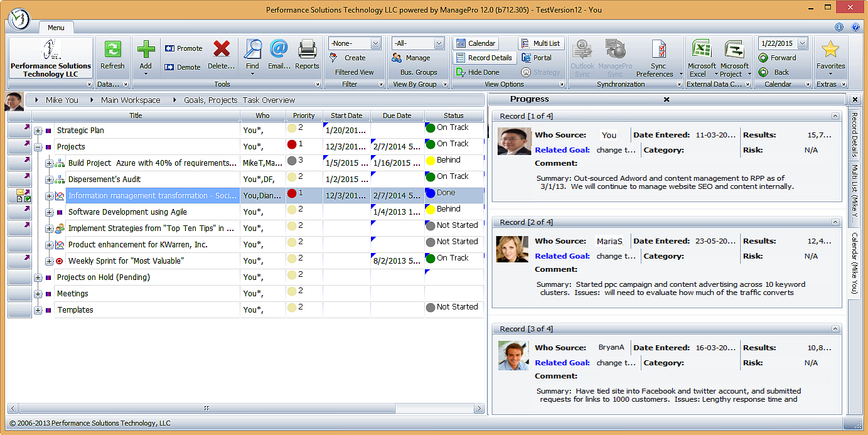
Task: Open Favorites star icon
Action: 830,50
